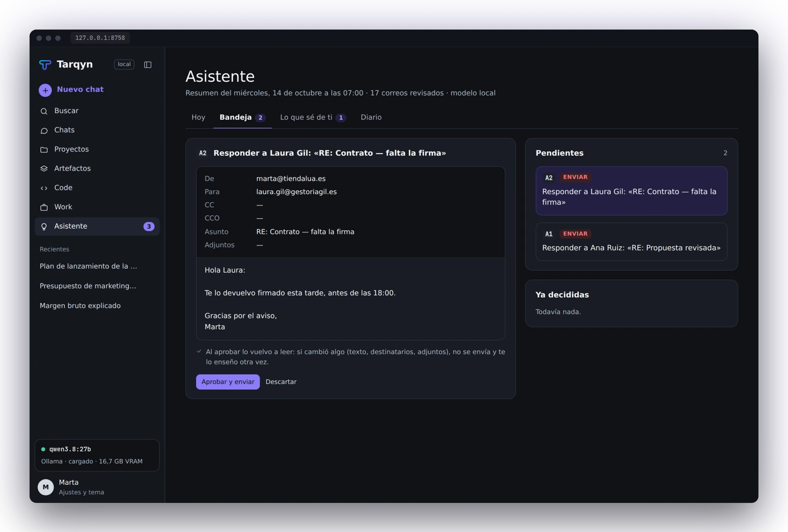Open Work section in sidebar
The image size is (788, 532).
click(97, 207)
